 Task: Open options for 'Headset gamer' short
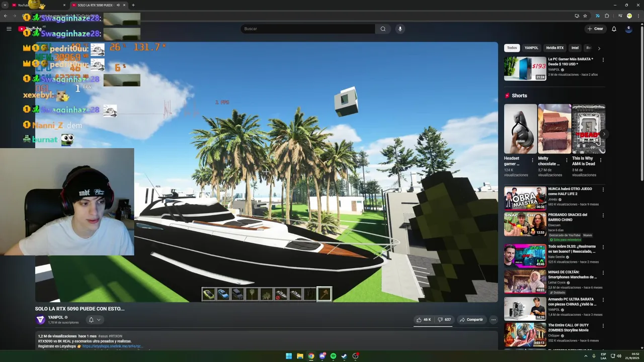[532, 160]
